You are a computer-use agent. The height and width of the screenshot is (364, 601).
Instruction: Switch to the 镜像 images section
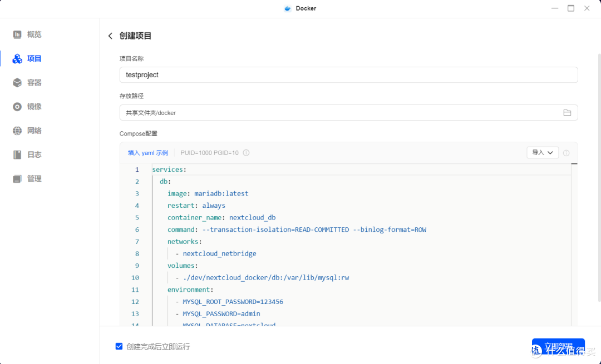pyautogui.click(x=34, y=107)
